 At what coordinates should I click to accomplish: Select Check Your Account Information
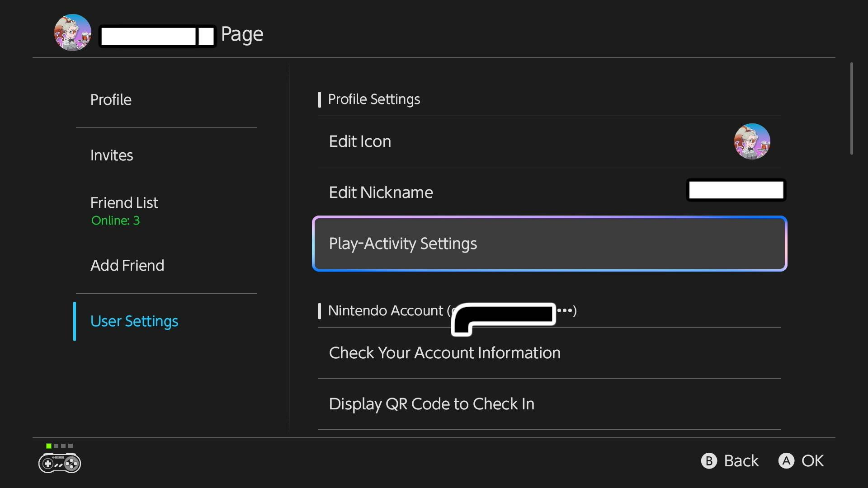pos(444,353)
